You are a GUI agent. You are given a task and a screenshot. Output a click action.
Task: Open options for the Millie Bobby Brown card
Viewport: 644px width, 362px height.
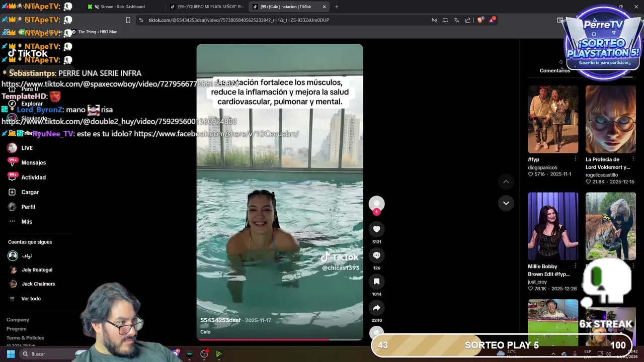click(x=576, y=266)
